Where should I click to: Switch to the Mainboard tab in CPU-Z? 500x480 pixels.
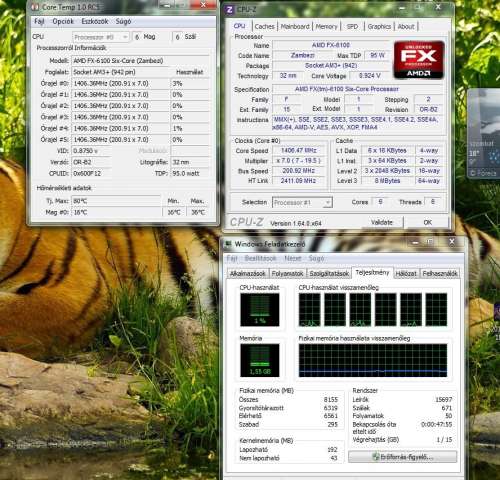295,26
